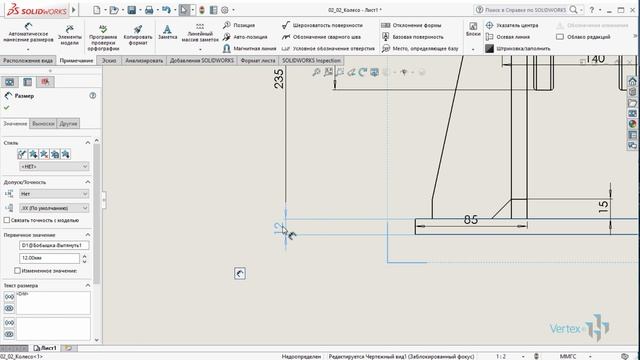Open the Выноски property tab
Image resolution: width=640 pixels, height=360 pixels.
[x=43, y=123]
